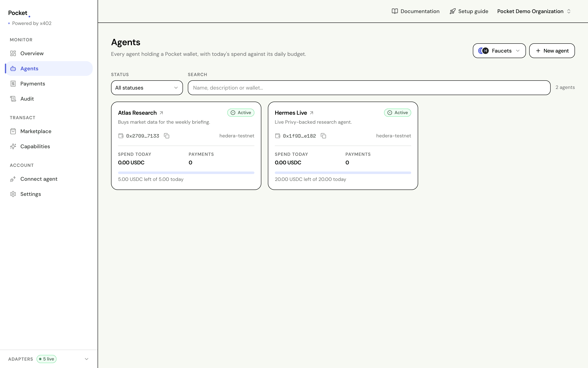
Task: Click the Atlas Research wallet icon
Action: click(121, 136)
